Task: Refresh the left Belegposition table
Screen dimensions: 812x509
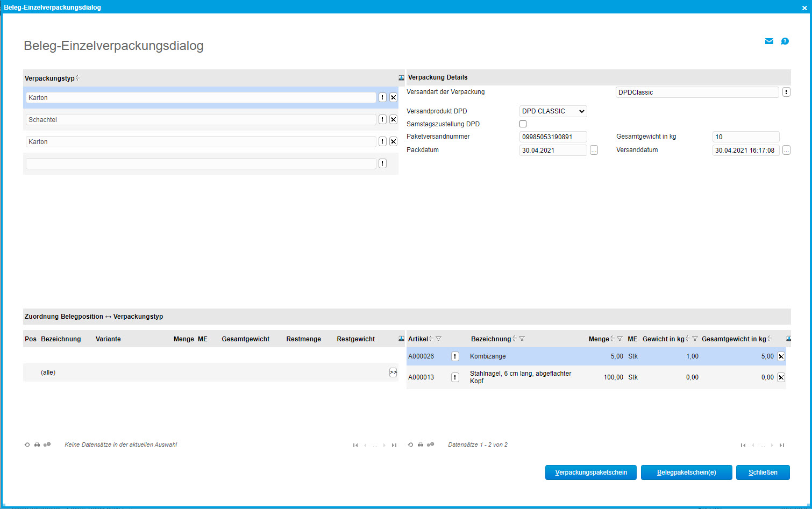Action: (x=27, y=445)
